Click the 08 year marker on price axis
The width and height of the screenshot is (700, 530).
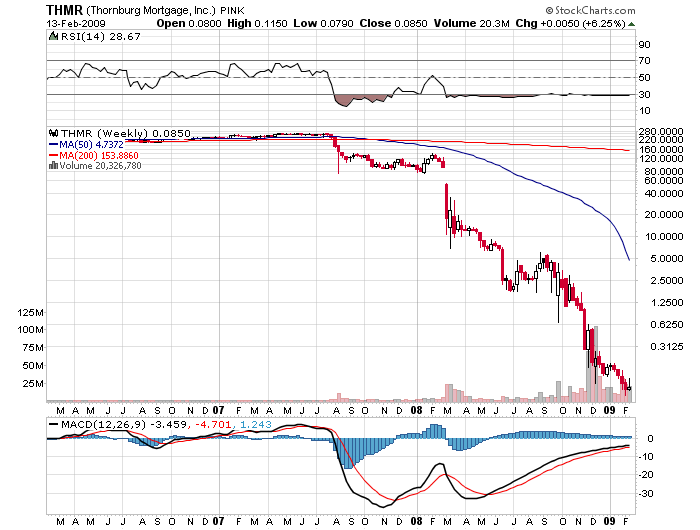click(x=417, y=410)
